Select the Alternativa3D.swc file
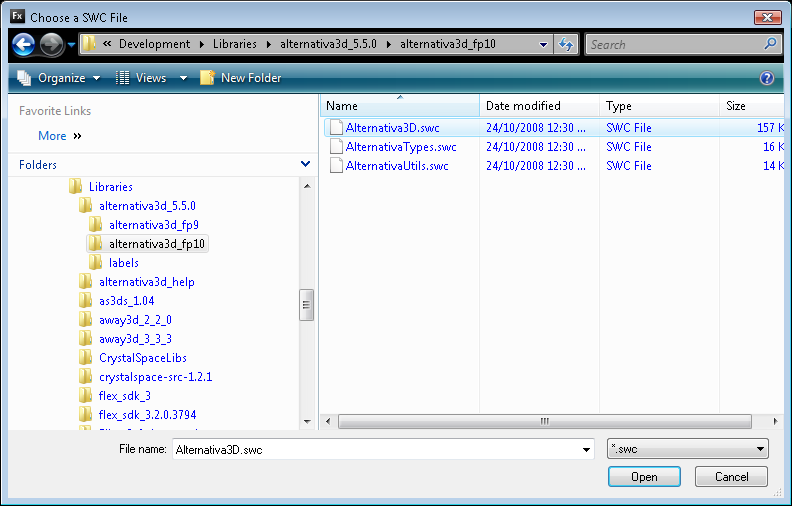Viewport: 792px width, 506px height. (392, 128)
